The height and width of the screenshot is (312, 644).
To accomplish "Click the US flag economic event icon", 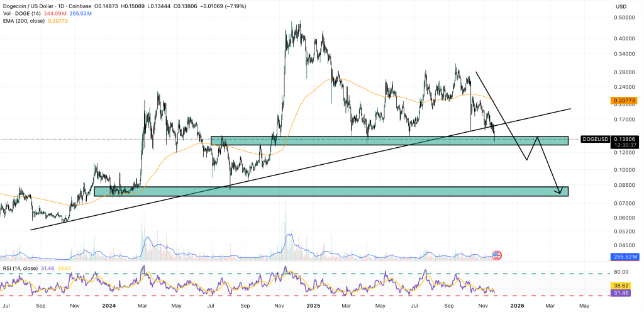I will tap(496, 255).
